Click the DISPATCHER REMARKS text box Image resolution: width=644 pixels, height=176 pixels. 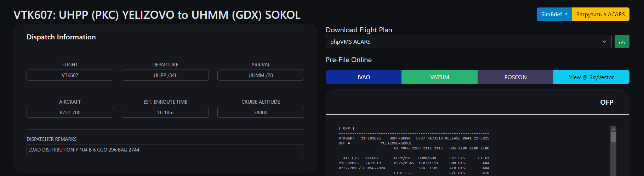(165, 150)
